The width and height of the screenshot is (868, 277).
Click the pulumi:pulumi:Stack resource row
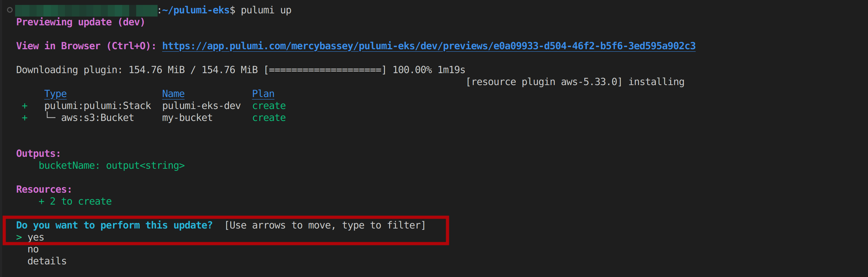pyautogui.click(x=98, y=106)
